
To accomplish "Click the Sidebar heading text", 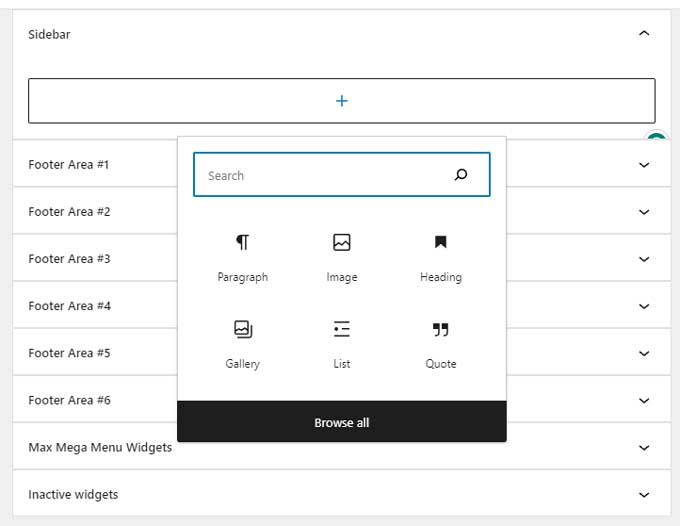I will [49, 34].
